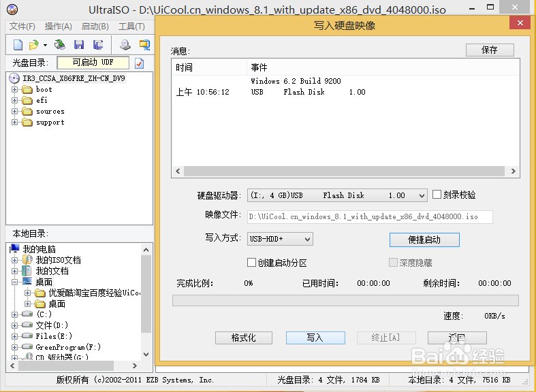Expand 我的ISO文档 in local tree
The width and height of the screenshot is (536, 392).
click(14, 260)
